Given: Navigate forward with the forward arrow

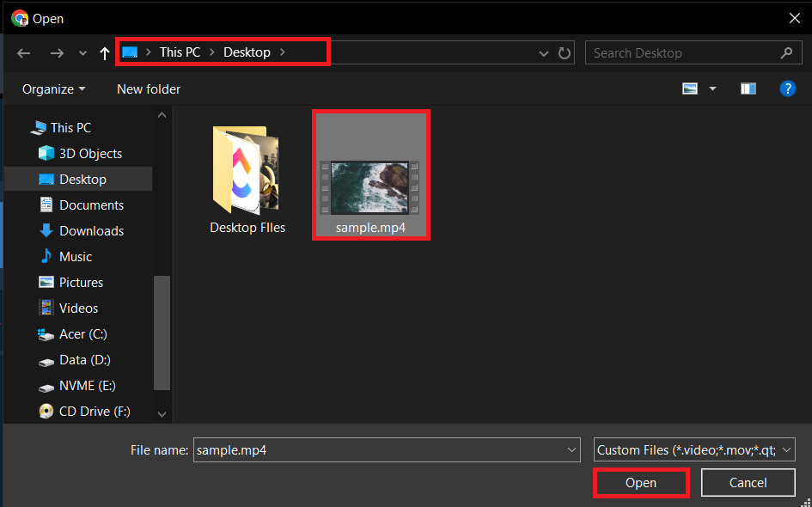Looking at the screenshot, I should 57,52.
